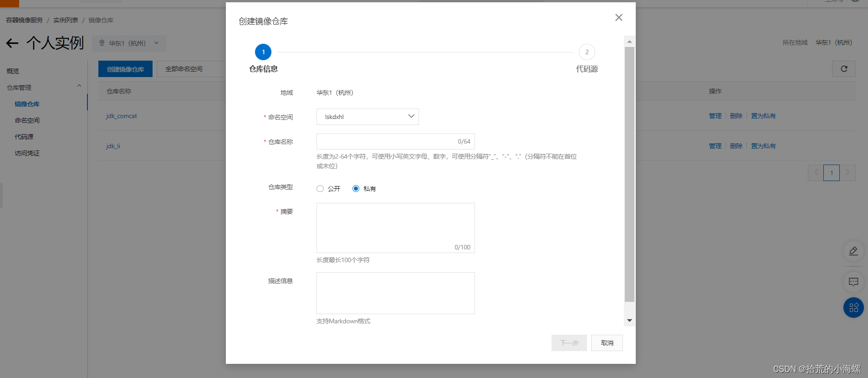This screenshot has width=868, height=378.
Task: Open the 命名空间 lskdxhl dropdown
Action: pyautogui.click(x=368, y=117)
